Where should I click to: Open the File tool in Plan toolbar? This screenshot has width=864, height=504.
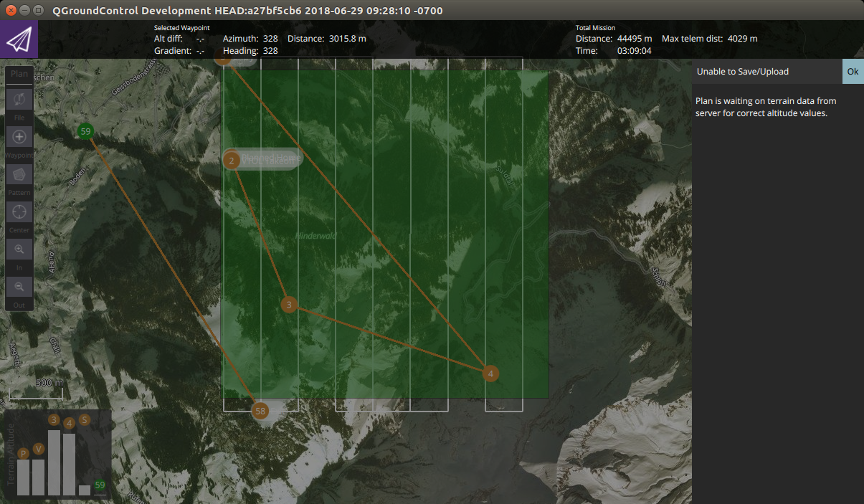pyautogui.click(x=19, y=99)
